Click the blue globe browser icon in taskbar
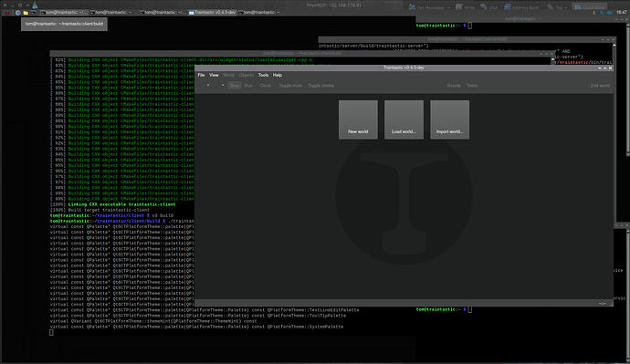Viewport: 630px width, 364px height. (x=18, y=13)
